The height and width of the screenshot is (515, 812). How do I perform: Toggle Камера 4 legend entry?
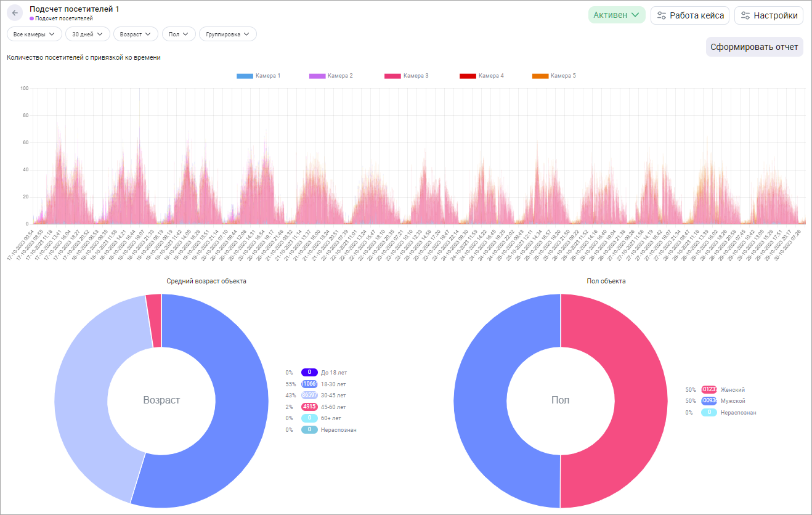click(481, 76)
